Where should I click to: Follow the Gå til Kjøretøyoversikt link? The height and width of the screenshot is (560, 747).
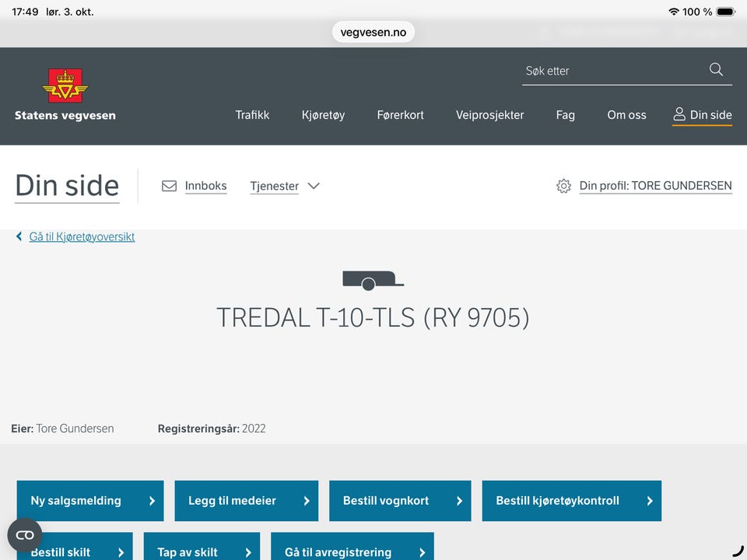pyautogui.click(x=82, y=236)
